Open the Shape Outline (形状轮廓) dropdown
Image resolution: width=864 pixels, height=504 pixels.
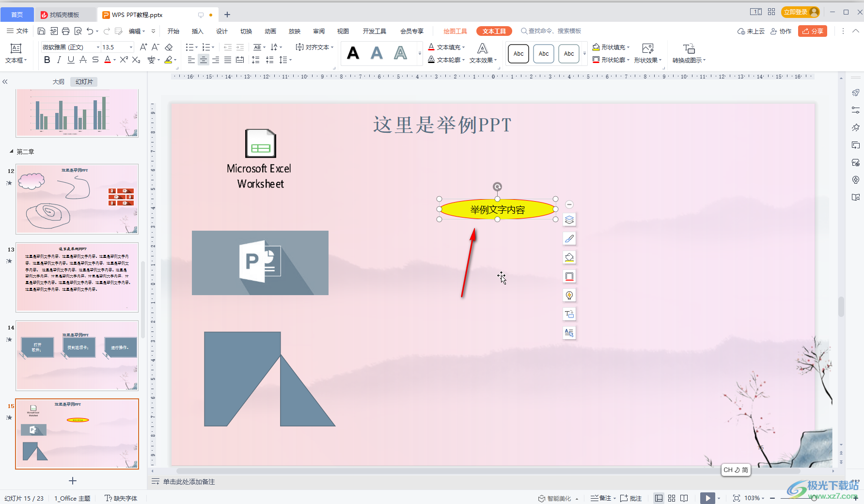click(611, 60)
